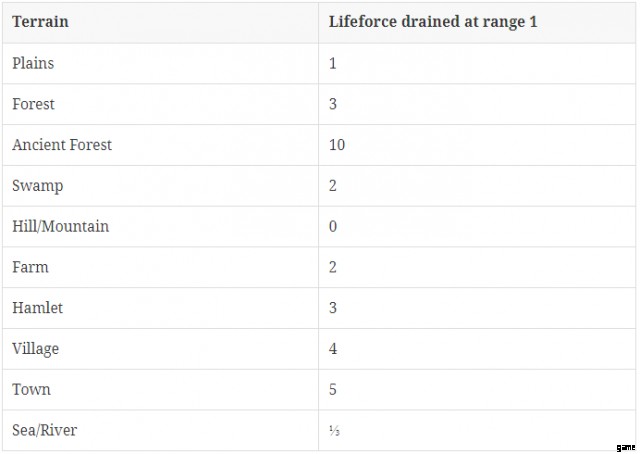Click the Terrain column header
This screenshot has height=454, width=640.
tap(41, 22)
